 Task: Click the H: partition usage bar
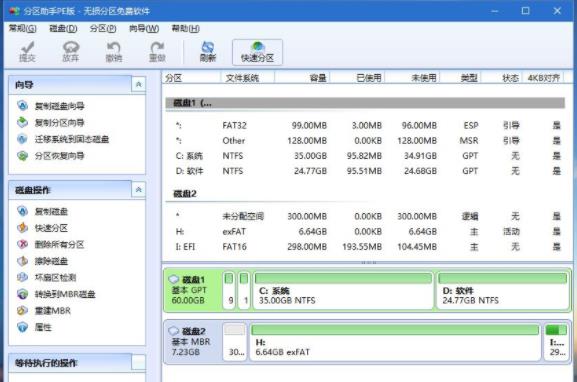point(395,330)
